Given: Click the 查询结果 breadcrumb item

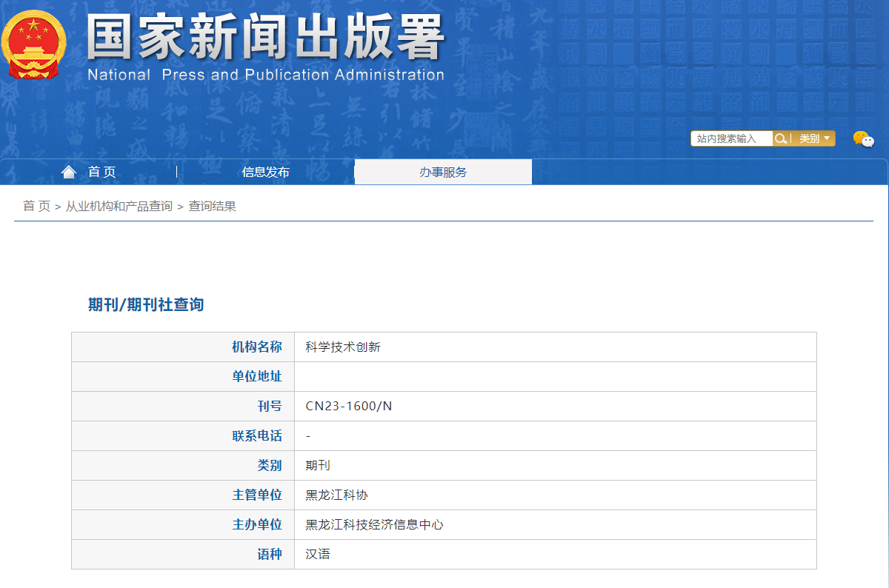Looking at the screenshot, I should click(212, 206).
